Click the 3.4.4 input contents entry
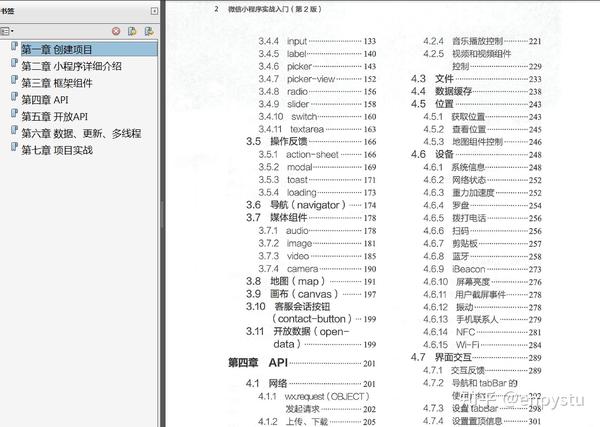The image size is (600, 427). pyautogui.click(x=317, y=41)
